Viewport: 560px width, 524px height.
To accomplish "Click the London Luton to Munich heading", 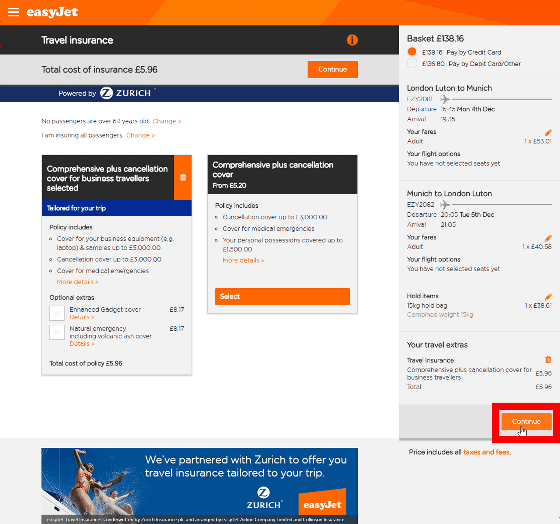I will [449, 88].
